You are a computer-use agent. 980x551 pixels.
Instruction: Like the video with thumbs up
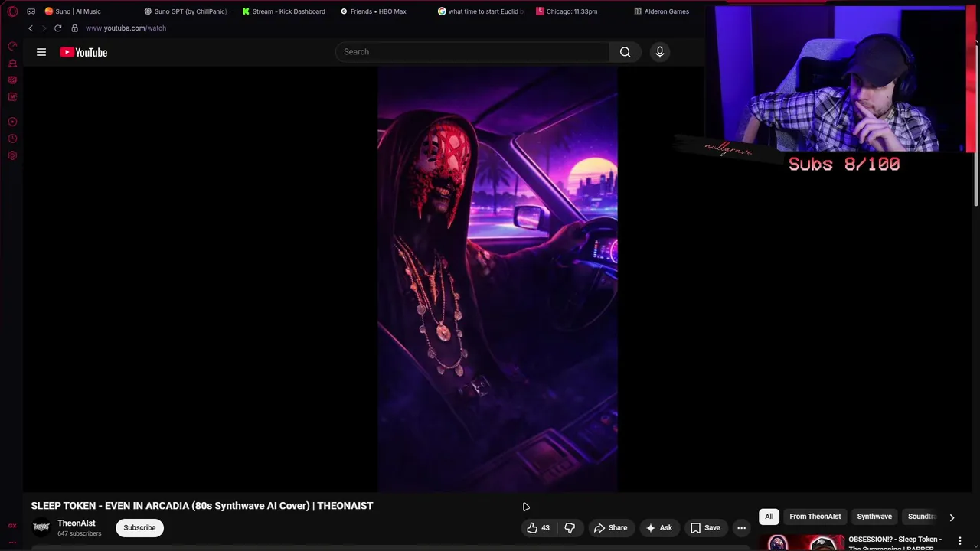pos(539,527)
